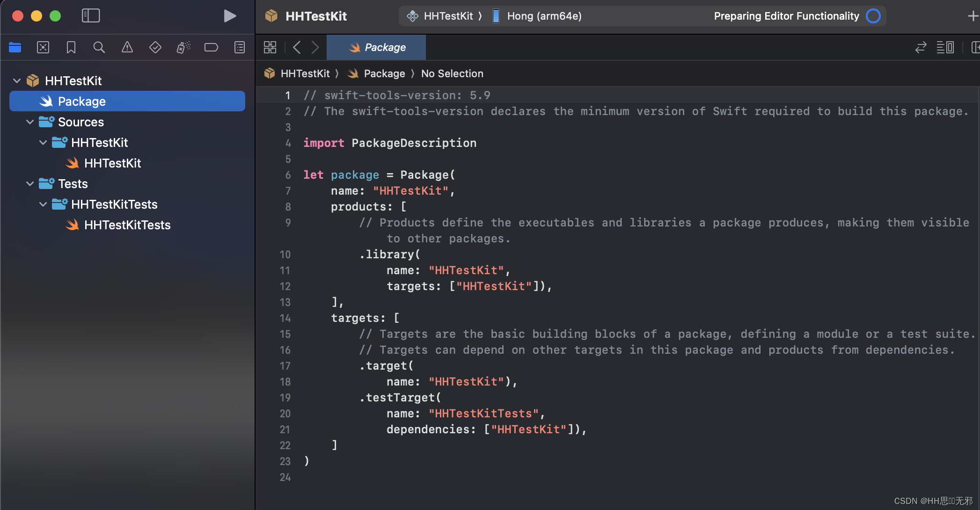Open the editor options menu icon
The height and width of the screenshot is (510, 980).
[945, 47]
